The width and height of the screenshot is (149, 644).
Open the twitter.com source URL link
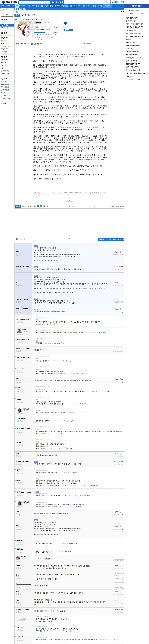pos(69,193)
